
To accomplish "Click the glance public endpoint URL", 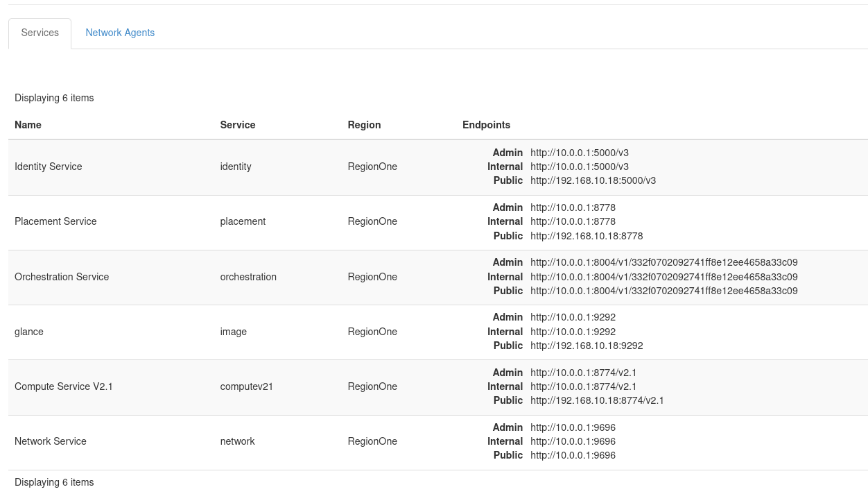I will pos(587,346).
